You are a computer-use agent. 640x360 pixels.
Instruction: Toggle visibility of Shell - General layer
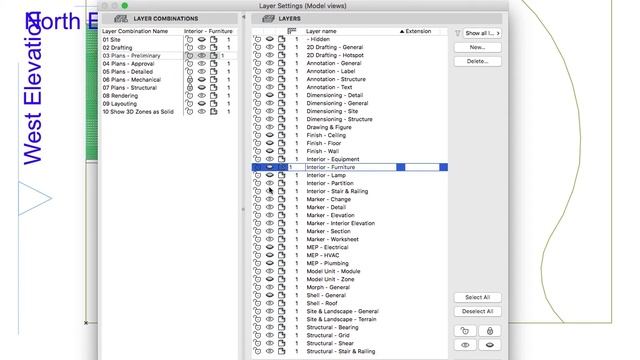point(270,295)
